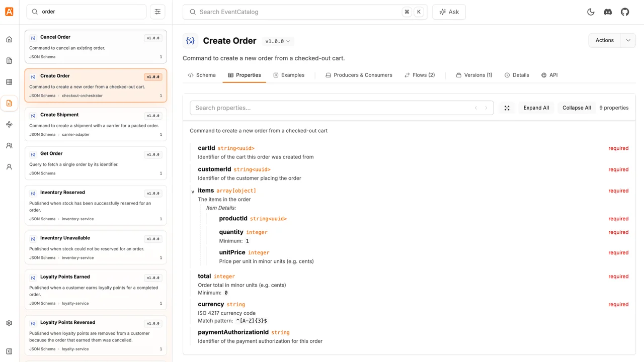
Task: Click the Expand All button
Action: click(536, 108)
